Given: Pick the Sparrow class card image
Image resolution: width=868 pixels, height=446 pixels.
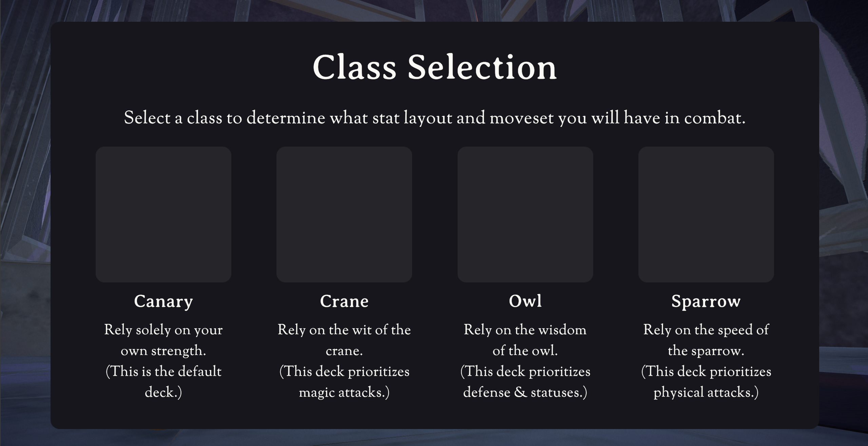Looking at the screenshot, I should tap(706, 215).
